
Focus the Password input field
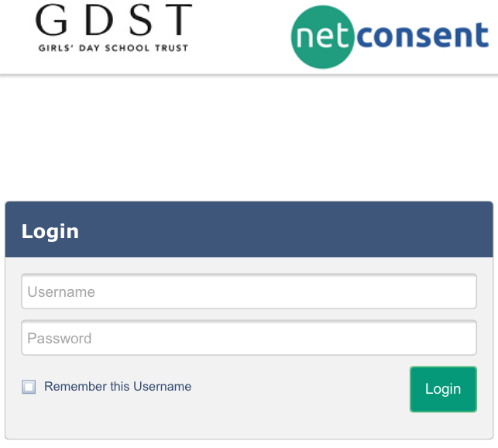pos(249,338)
